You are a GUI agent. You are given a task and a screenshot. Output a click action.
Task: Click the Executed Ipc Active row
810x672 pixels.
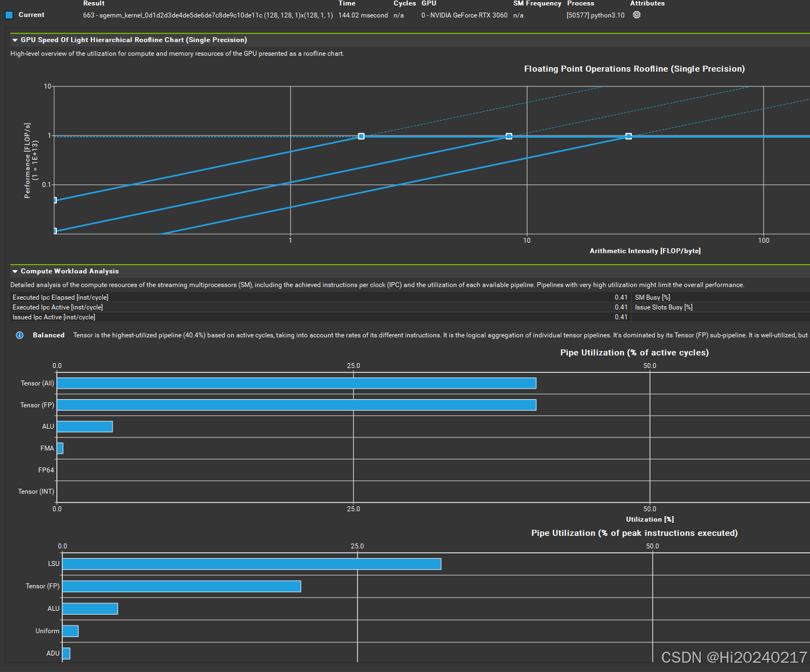point(320,307)
